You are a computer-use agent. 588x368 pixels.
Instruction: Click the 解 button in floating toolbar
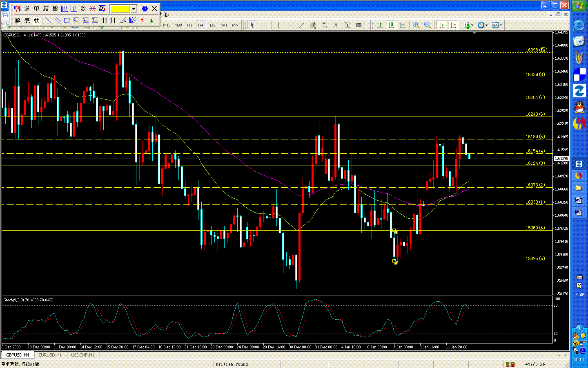(18, 20)
